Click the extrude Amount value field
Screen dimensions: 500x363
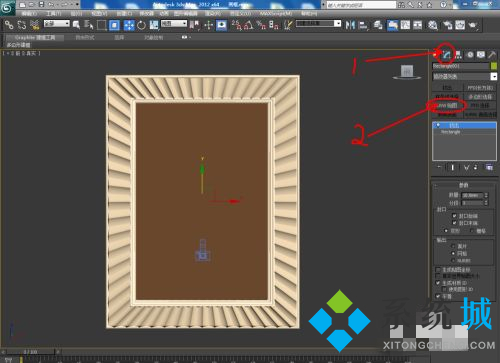coord(472,195)
